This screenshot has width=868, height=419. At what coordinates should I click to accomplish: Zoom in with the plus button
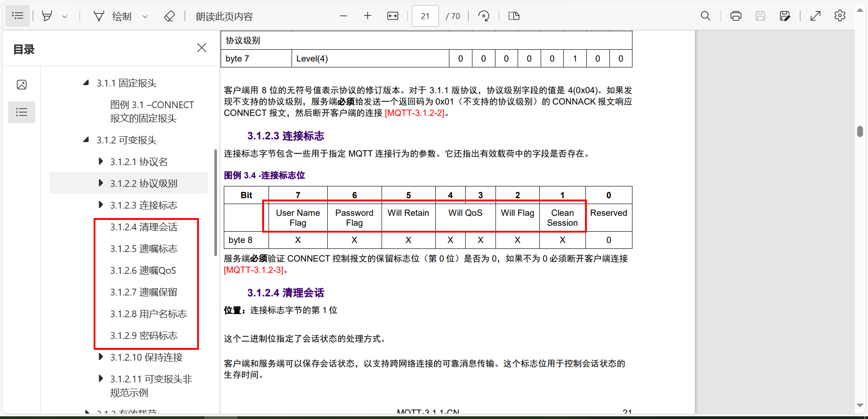point(368,16)
